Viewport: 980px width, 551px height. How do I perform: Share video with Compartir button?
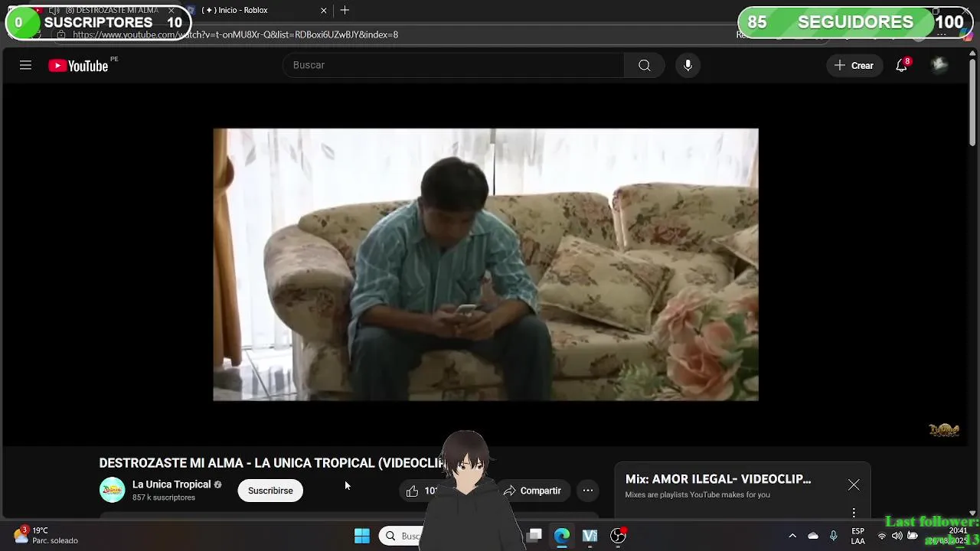pos(533,491)
